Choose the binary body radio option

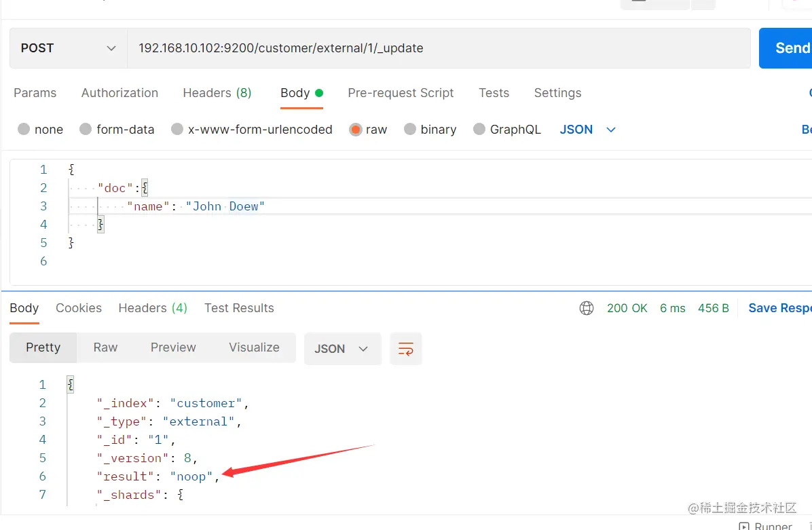410,130
